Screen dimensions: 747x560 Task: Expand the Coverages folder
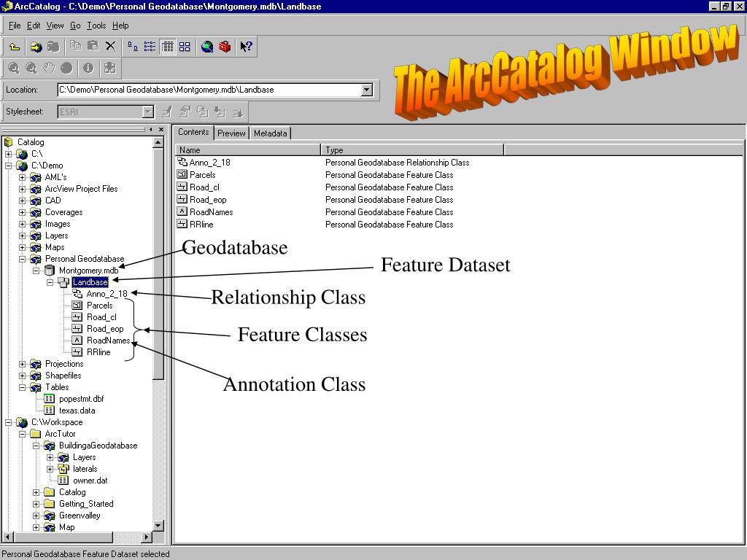[x=23, y=212]
